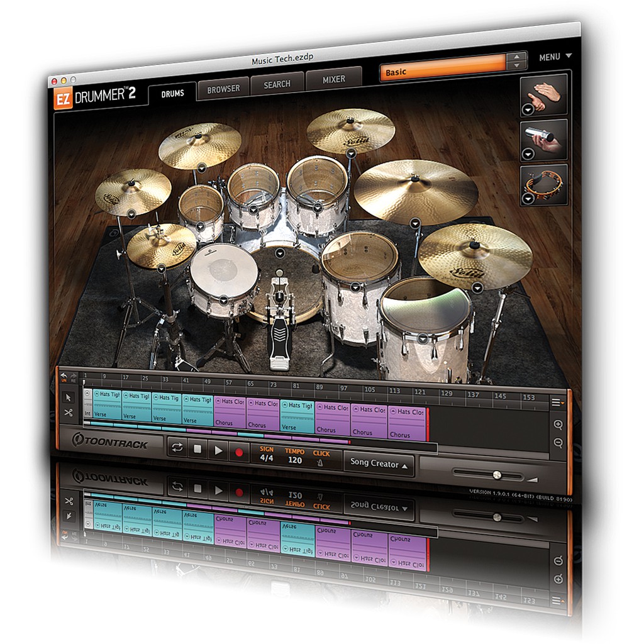Switch to the BROWSER tab
This screenshot has height=644, width=644.
[223, 89]
